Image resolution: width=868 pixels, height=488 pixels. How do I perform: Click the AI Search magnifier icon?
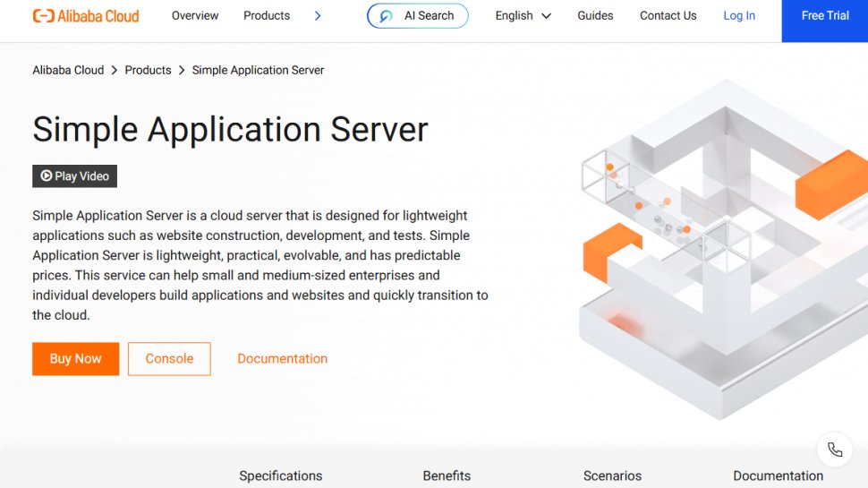(x=386, y=16)
